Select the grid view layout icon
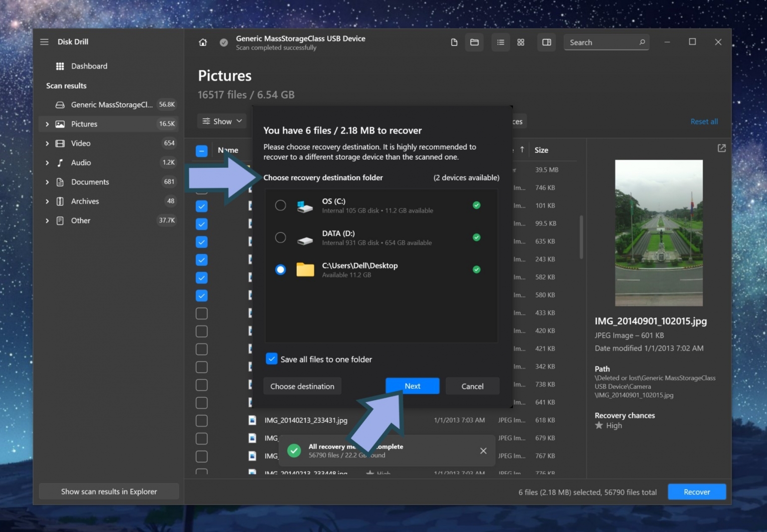Screen dimensions: 767x532 (521, 42)
